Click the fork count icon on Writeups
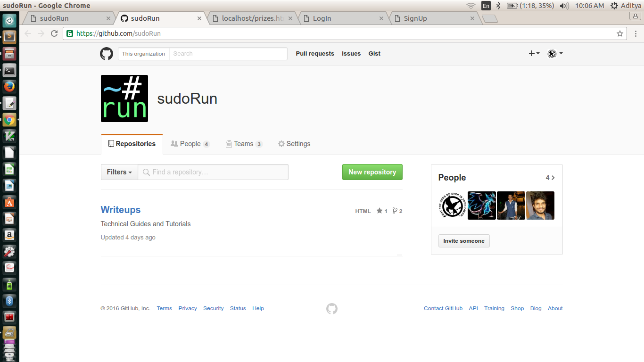The width and height of the screenshot is (644, 362). [x=397, y=211]
